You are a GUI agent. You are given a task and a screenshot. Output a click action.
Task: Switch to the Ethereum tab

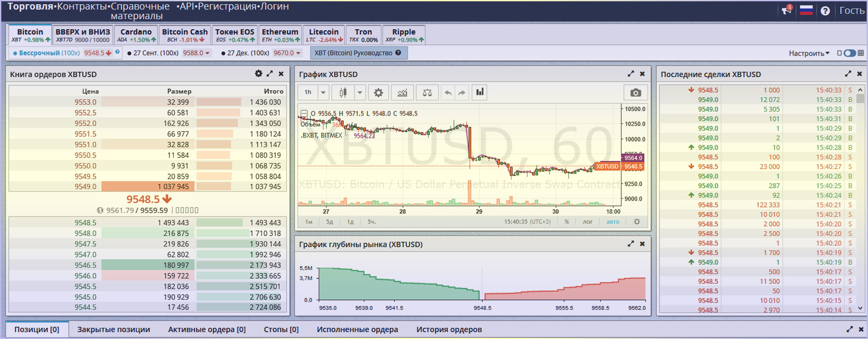coord(280,35)
